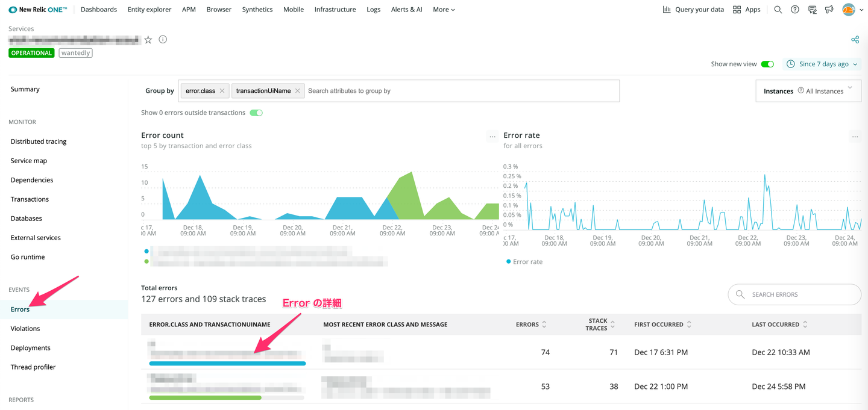Remove the error.class group-by tag

(222, 91)
